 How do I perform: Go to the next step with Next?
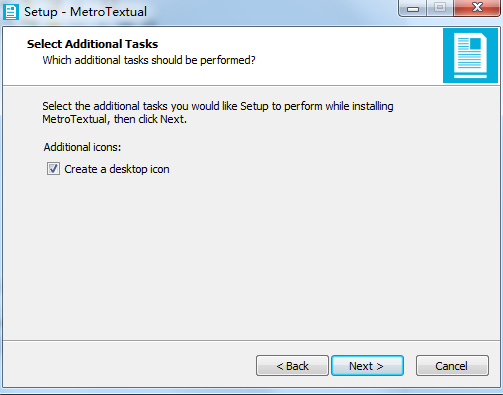pyautogui.click(x=367, y=366)
